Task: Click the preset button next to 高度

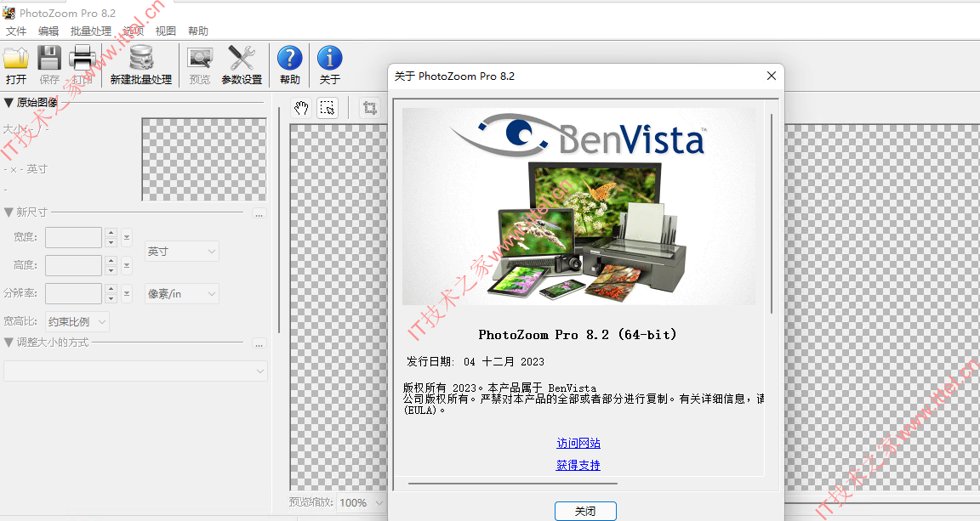Action: point(126,265)
